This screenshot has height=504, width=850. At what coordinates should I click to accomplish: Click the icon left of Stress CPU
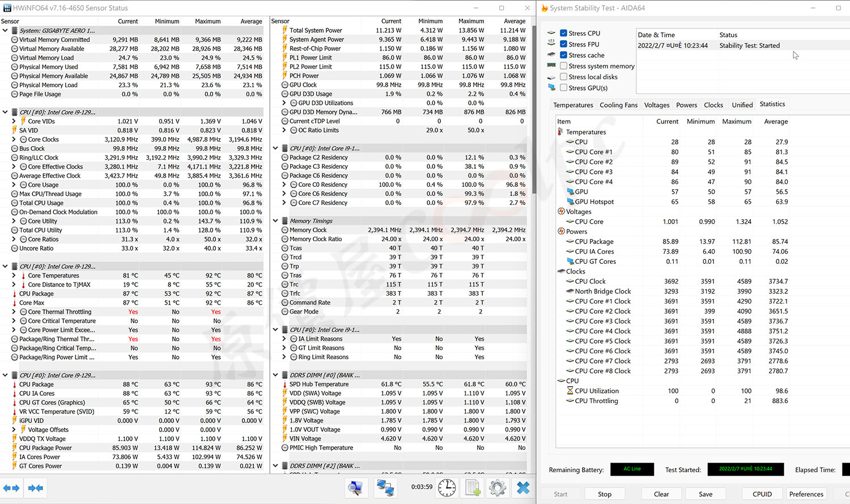[x=551, y=33]
